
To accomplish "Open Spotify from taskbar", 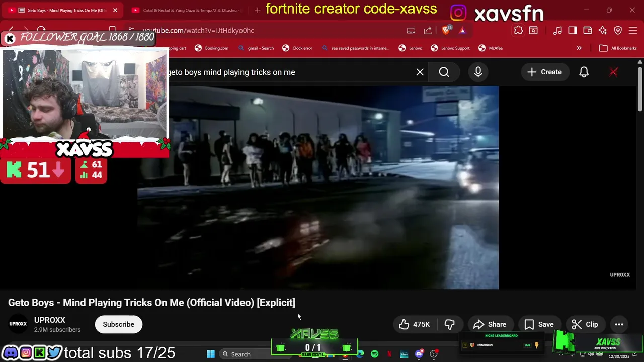I will [375, 354].
